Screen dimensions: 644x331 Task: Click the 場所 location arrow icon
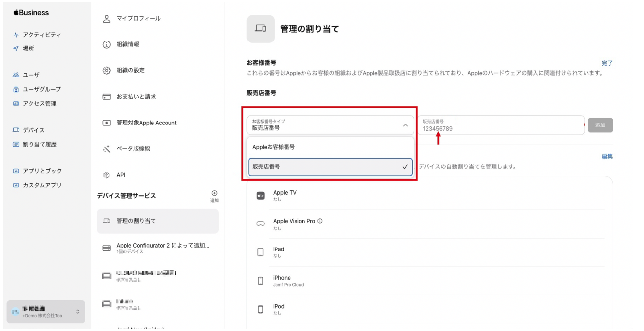click(x=16, y=48)
